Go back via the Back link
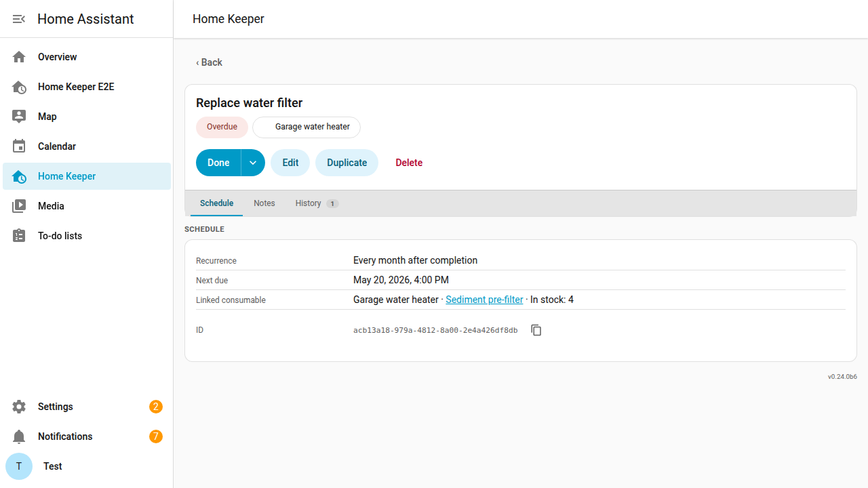Image resolution: width=868 pixels, height=488 pixels. (209, 62)
